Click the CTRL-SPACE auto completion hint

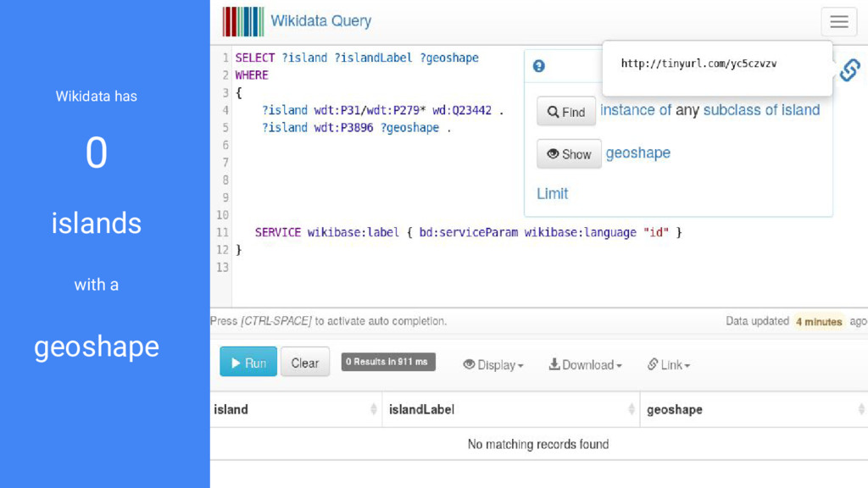328,321
